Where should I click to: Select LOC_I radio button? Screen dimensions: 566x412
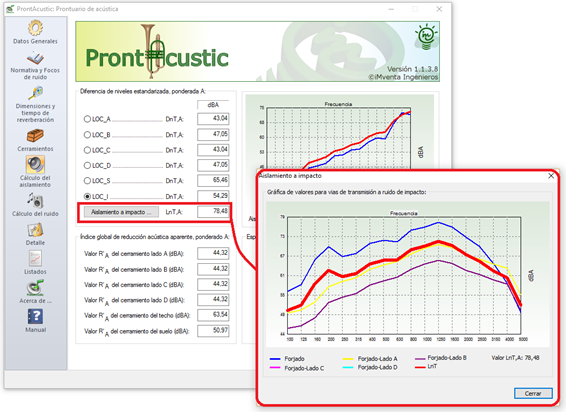pyautogui.click(x=87, y=196)
